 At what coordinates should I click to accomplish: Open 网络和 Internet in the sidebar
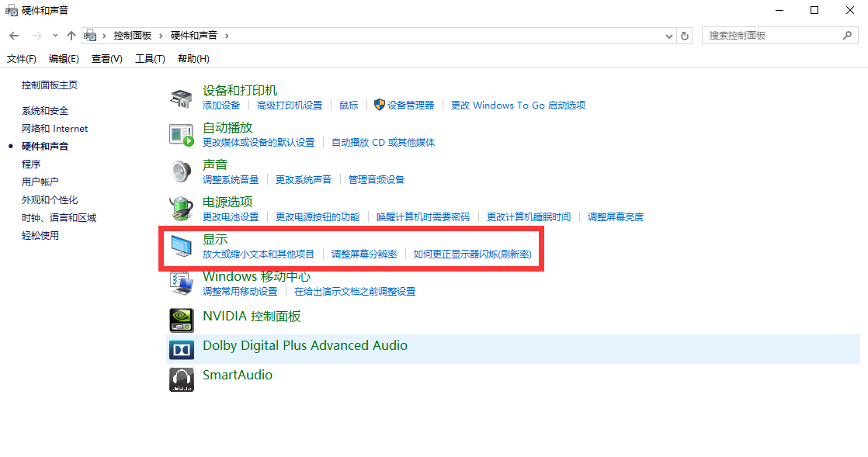55,128
